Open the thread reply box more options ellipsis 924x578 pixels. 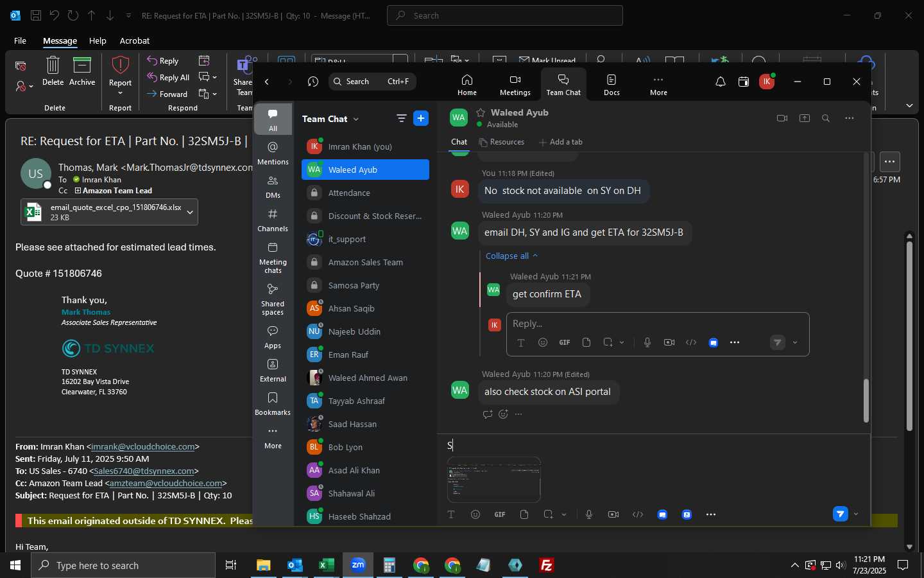[x=735, y=342]
